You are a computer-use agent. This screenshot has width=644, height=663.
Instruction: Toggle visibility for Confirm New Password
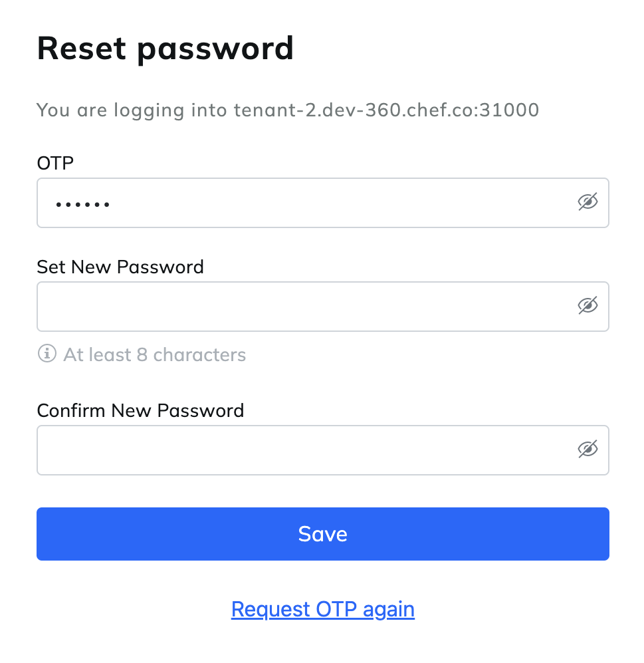point(588,450)
